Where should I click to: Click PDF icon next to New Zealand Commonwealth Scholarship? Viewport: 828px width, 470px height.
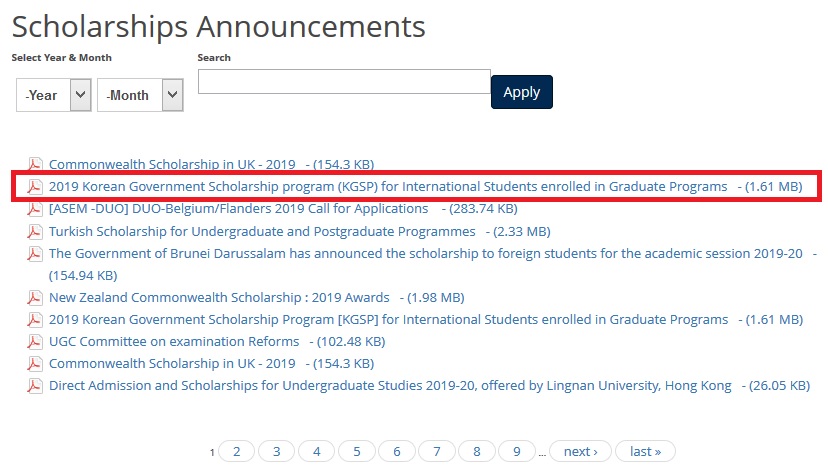pos(35,298)
